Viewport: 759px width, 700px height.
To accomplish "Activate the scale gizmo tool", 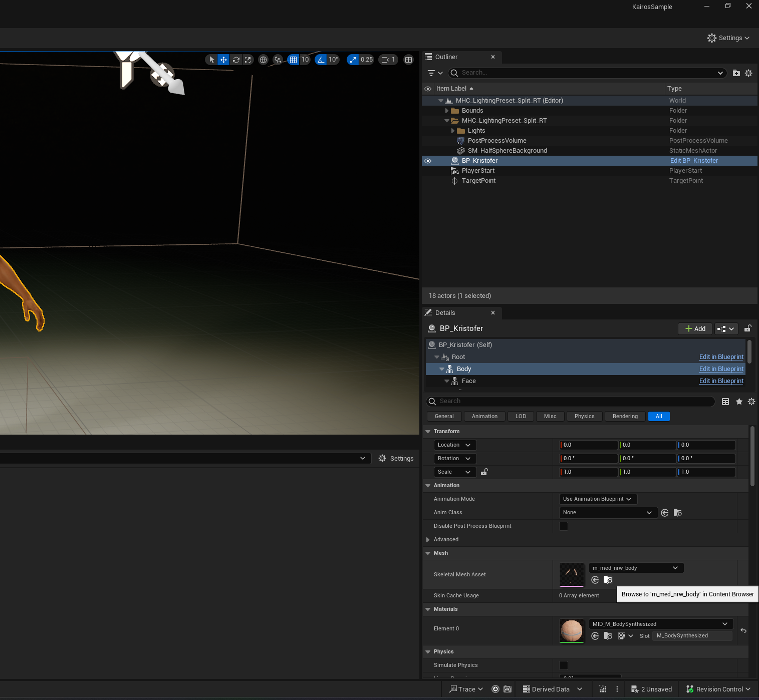I will [x=248, y=60].
